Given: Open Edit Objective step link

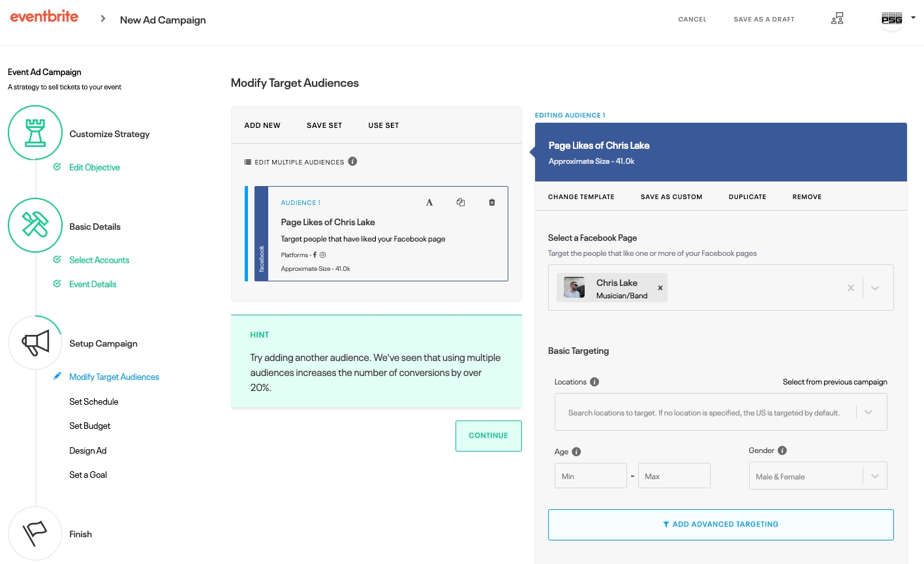Looking at the screenshot, I should (x=95, y=167).
